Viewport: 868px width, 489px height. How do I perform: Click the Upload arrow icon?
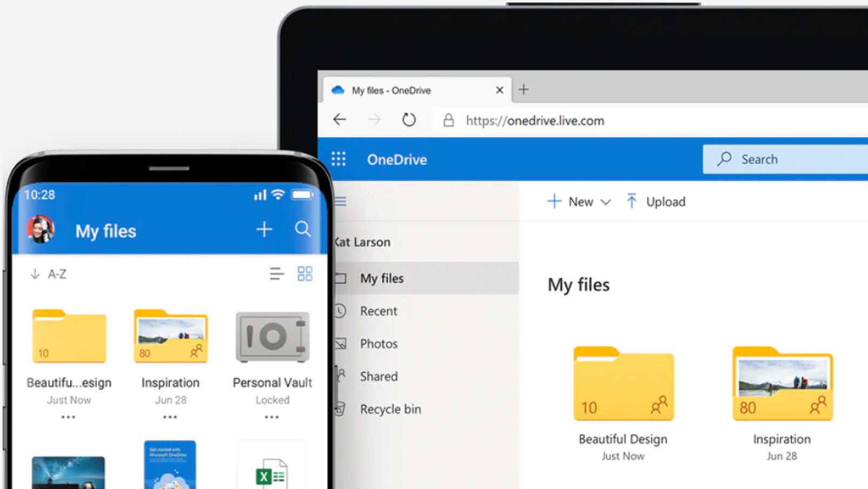631,201
